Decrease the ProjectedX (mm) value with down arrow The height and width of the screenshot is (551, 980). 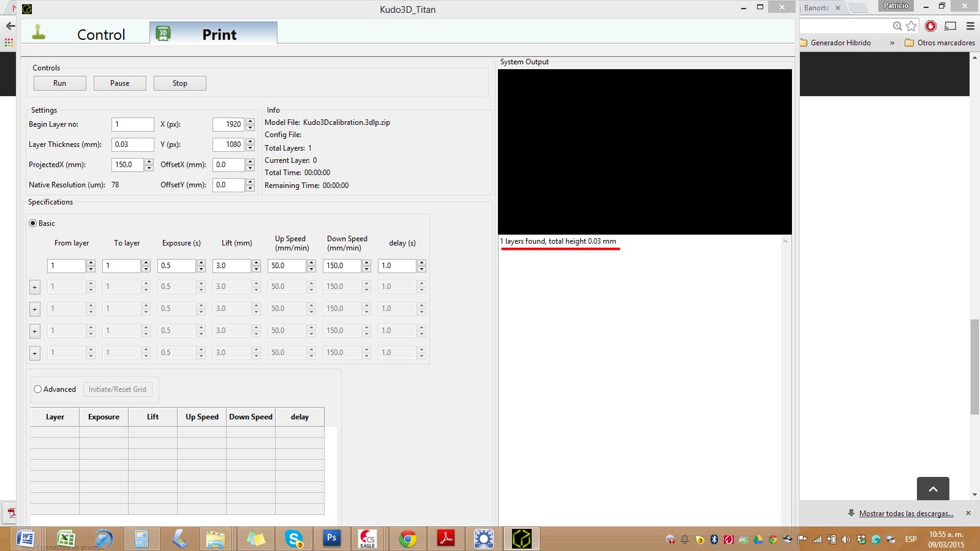coord(149,168)
